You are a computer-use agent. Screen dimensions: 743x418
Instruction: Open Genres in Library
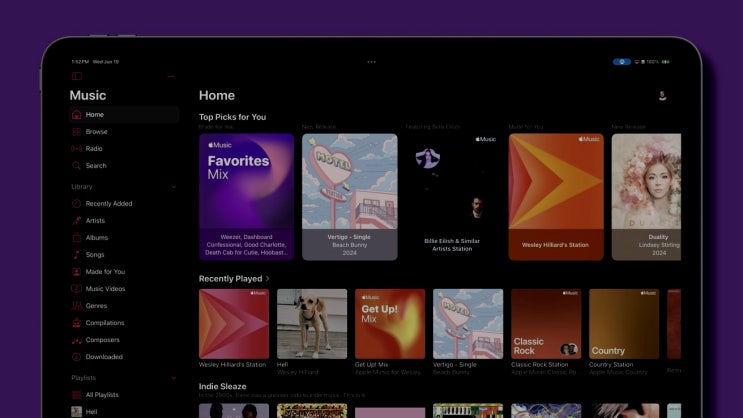(x=96, y=306)
